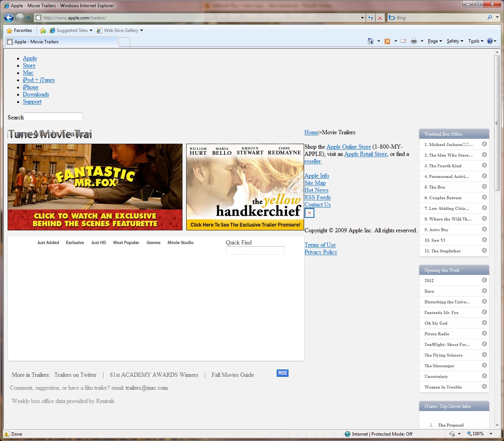Open the iPod + iTunes link
The width and height of the screenshot is (504, 441).
pyautogui.click(x=39, y=80)
